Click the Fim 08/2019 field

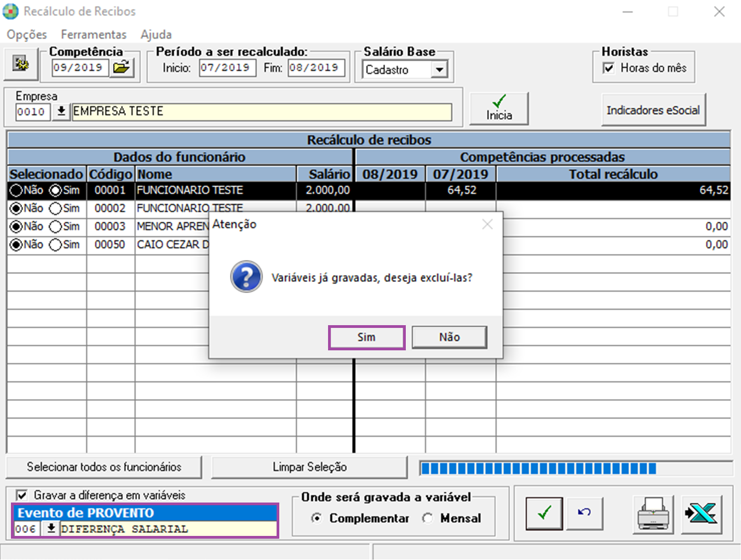pos(316,68)
